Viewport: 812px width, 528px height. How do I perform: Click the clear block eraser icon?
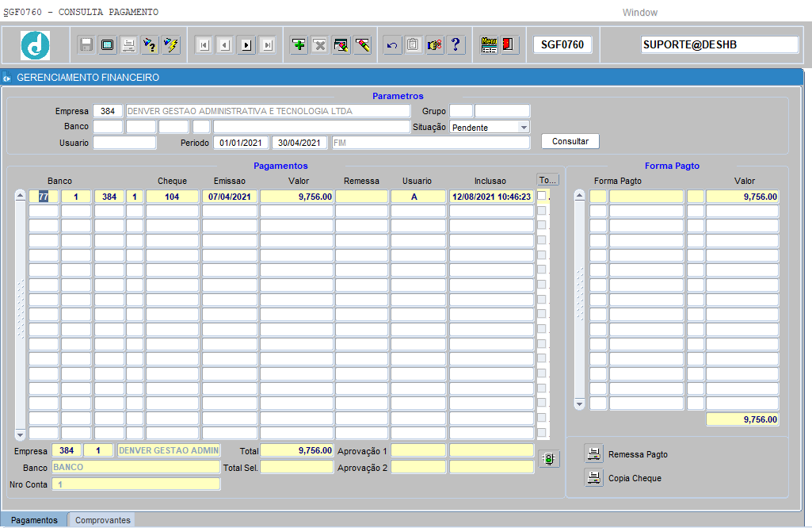pos(363,45)
